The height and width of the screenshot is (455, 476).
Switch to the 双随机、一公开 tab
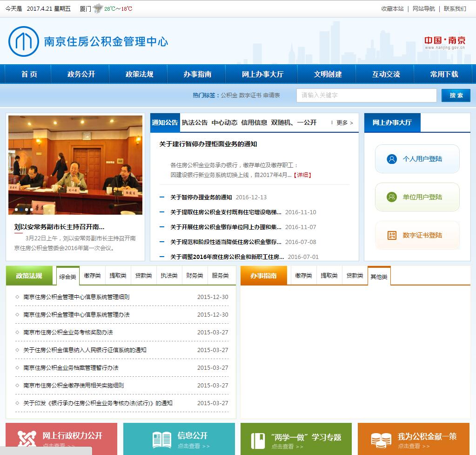coord(294,122)
